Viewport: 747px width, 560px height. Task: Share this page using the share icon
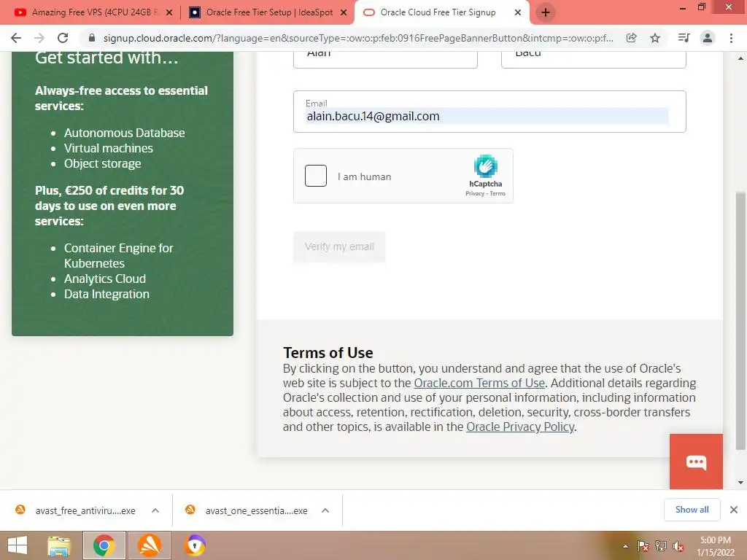click(x=631, y=38)
